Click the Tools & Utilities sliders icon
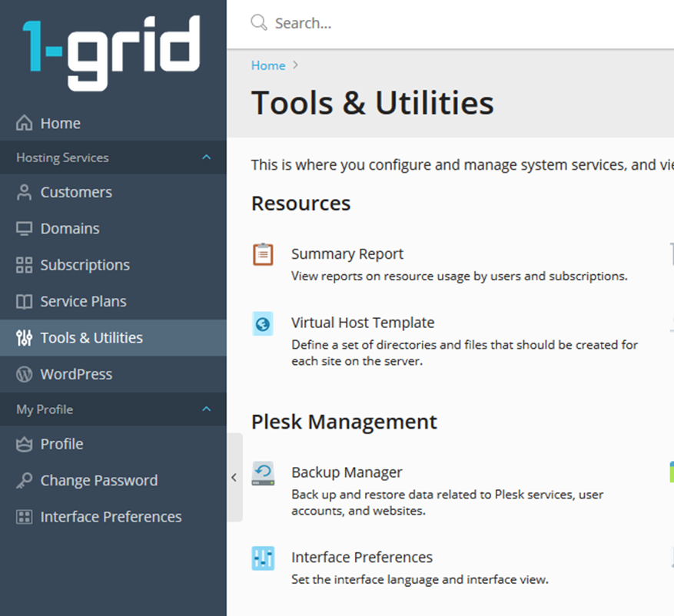The height and width of the screenshot is (616, 674). point(24,338)
